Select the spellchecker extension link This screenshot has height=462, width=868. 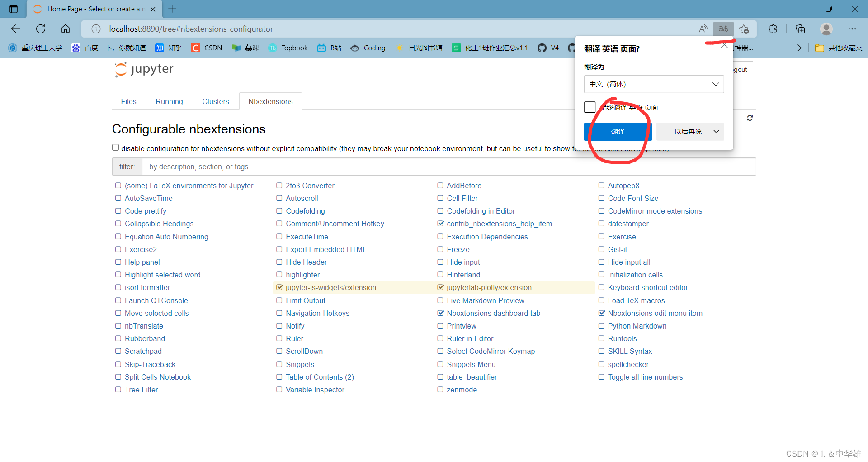(x=628, y=364)
